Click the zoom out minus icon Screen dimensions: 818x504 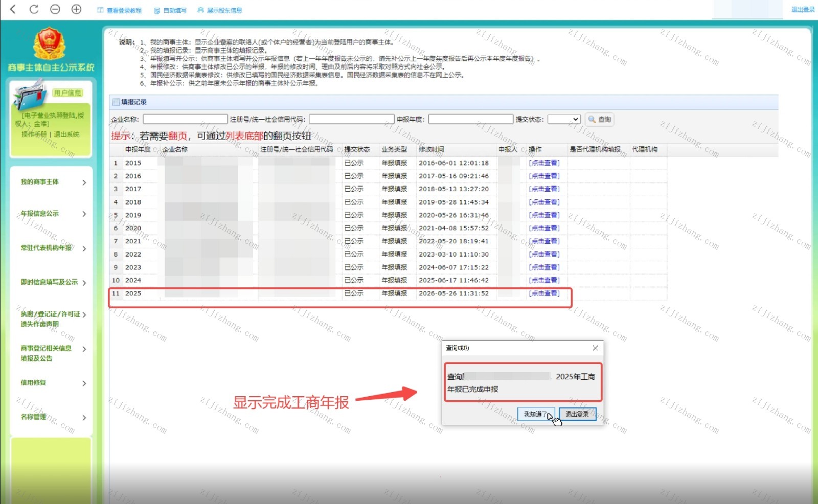click(x=55, y=9)
